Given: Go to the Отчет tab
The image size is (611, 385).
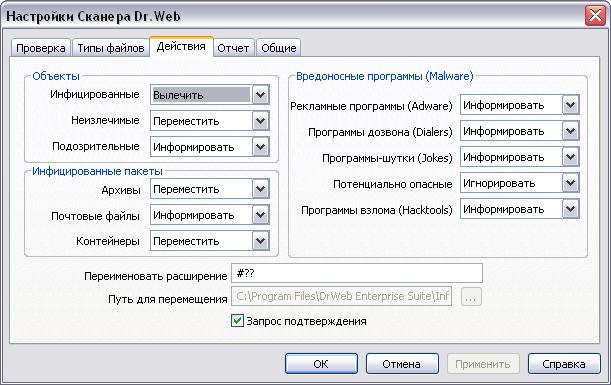Looking at the screenshot, I should (x=233, y=48).
